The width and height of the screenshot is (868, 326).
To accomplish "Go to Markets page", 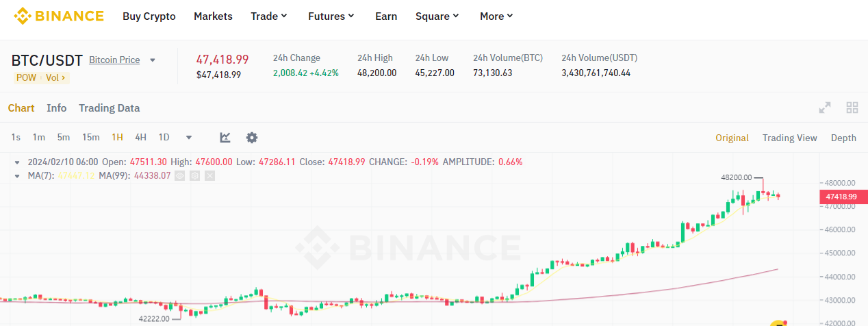I will (x=213, y=16).
